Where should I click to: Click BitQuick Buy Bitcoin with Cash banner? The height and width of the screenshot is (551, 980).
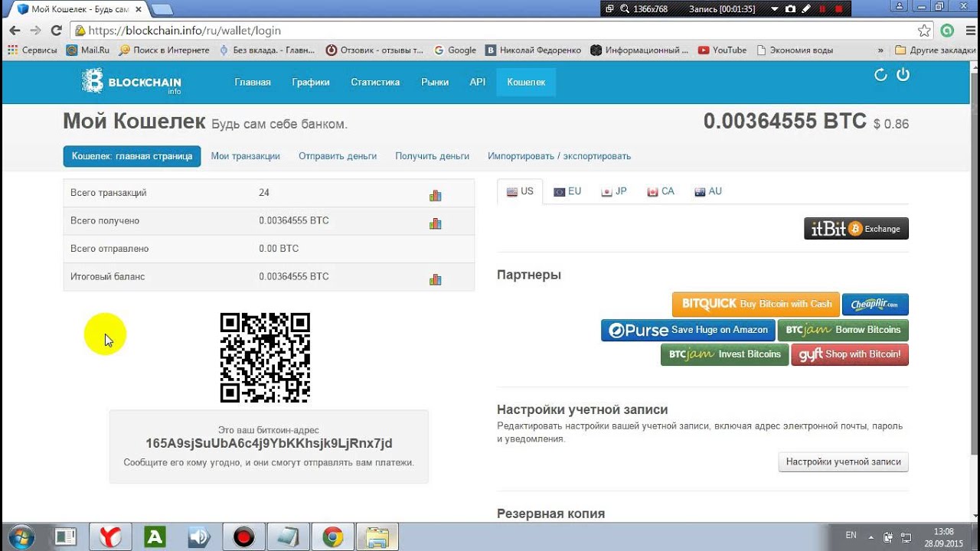click(756, 304)
